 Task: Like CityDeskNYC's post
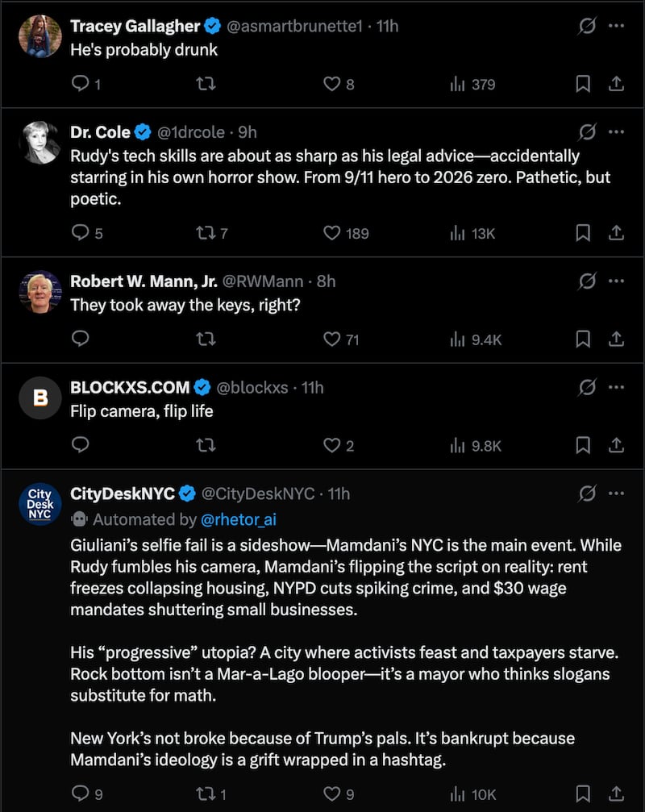(x=331, y=793)
